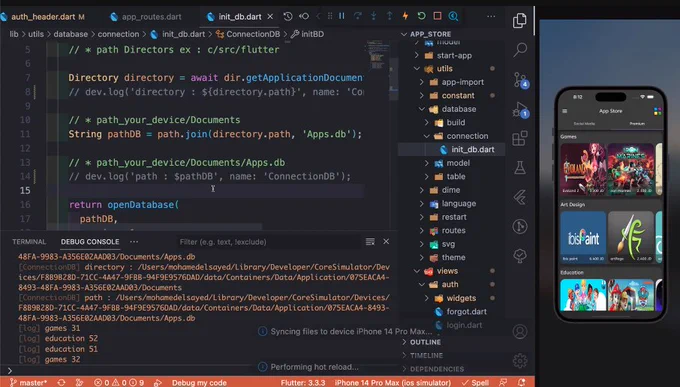Expand the app-import folder
The image size is (680, 387).
point(462,82)
